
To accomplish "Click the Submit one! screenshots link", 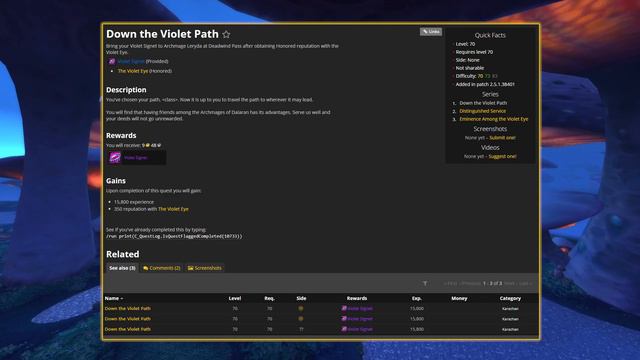I will 502,138.
